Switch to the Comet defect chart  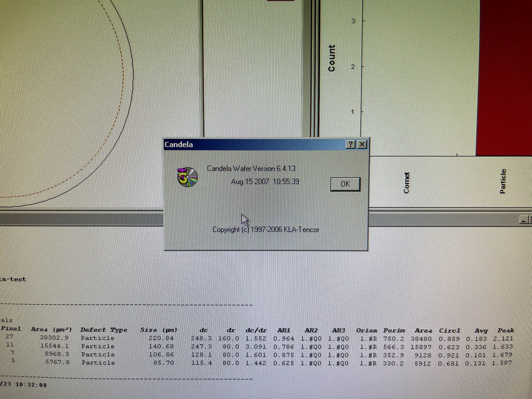click(406, 183)
